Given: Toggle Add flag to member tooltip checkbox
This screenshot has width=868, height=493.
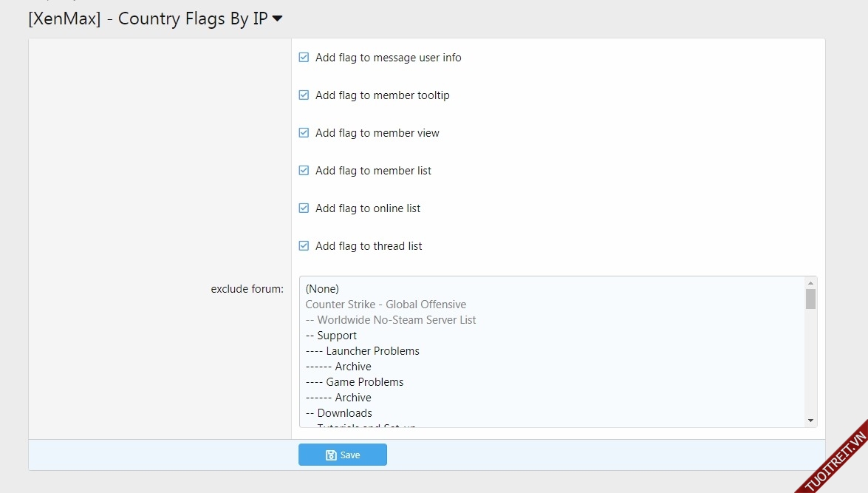Looking at the screenshot, I should (x=304, y=95).
